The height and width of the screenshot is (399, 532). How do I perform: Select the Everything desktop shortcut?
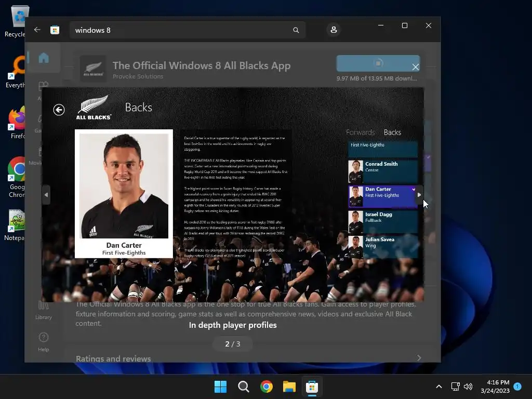[x=15, y=72]
